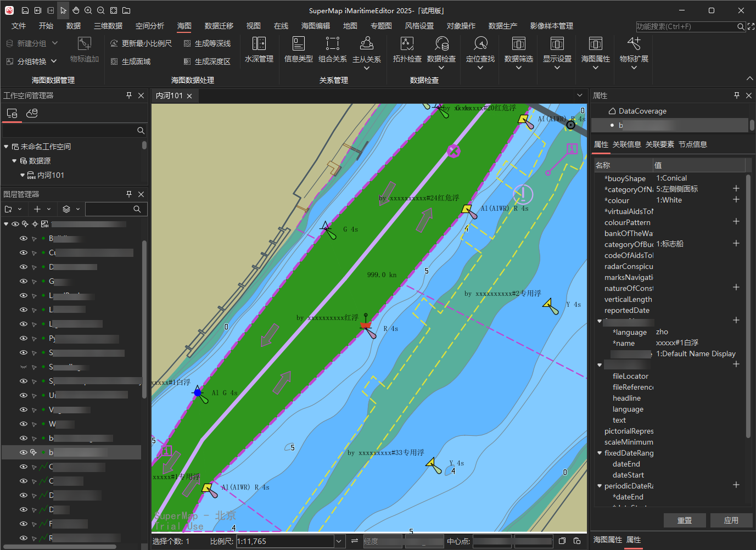This screenshot has width=756, height=550.
Task: Collapse the fixedDateRange attribute group
Action: click(x=600, y=453)
